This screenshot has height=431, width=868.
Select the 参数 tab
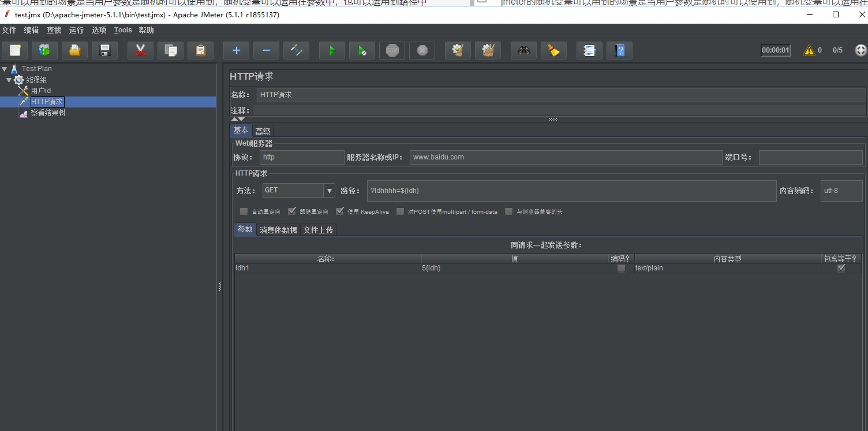[245, 229]
